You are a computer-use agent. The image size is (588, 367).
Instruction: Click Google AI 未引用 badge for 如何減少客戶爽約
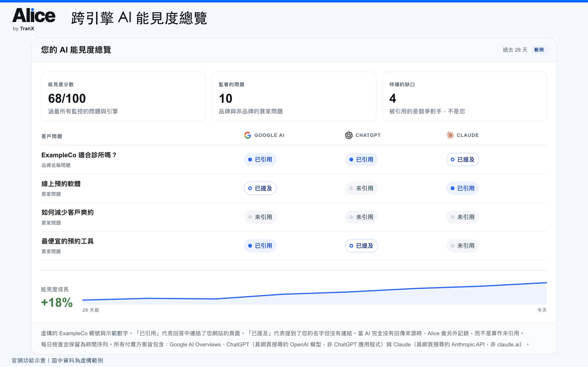[260, 217]
